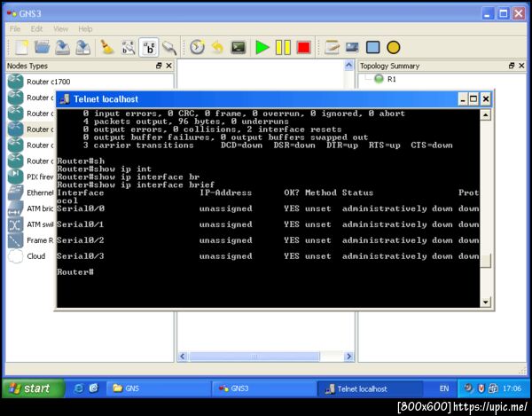Click the Add a note icon
The image size is (532, 416).
point(332,47)
